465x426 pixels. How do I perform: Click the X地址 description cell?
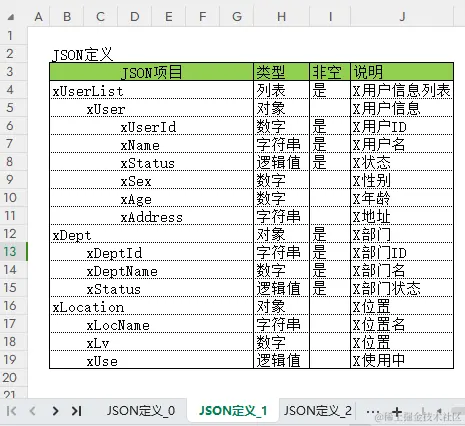[402, 216]
